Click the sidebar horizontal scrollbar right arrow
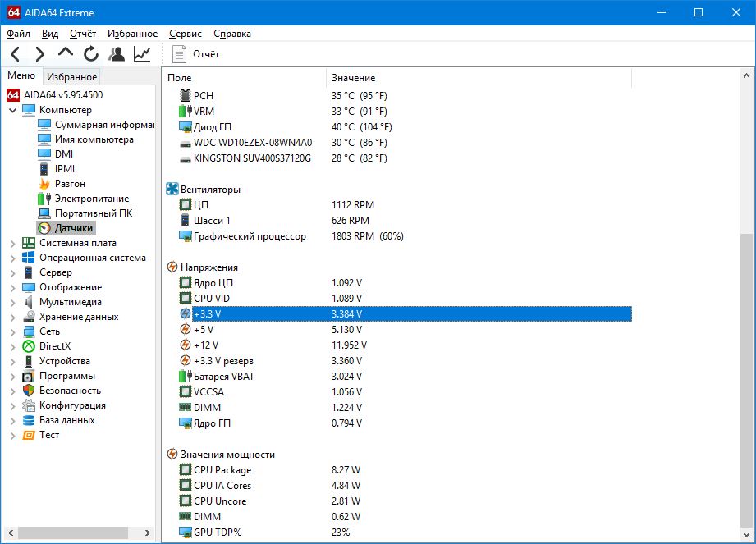Screen dimensions: 756x544 (x=148, y=533)
